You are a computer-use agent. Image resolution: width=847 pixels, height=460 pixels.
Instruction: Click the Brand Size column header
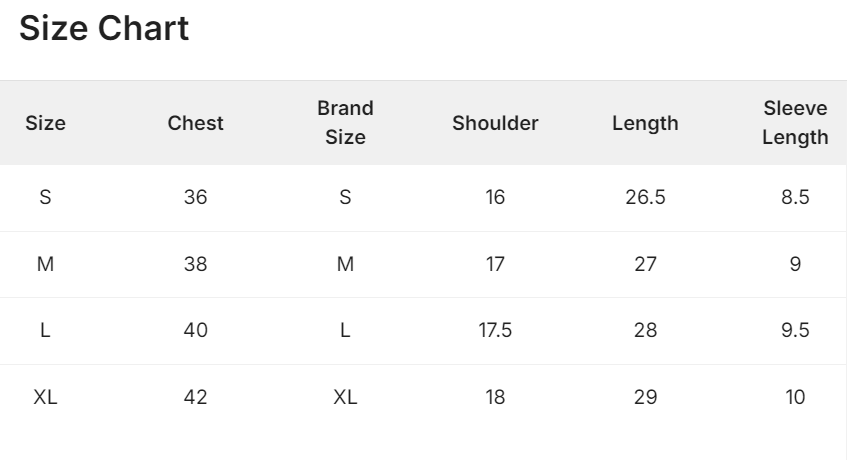tap(345, 123)
